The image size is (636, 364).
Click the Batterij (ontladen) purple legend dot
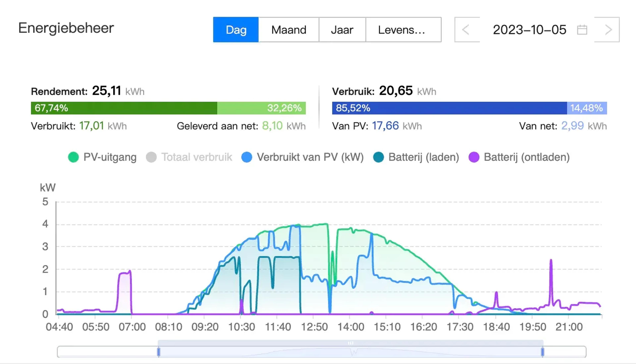[474, 157]
